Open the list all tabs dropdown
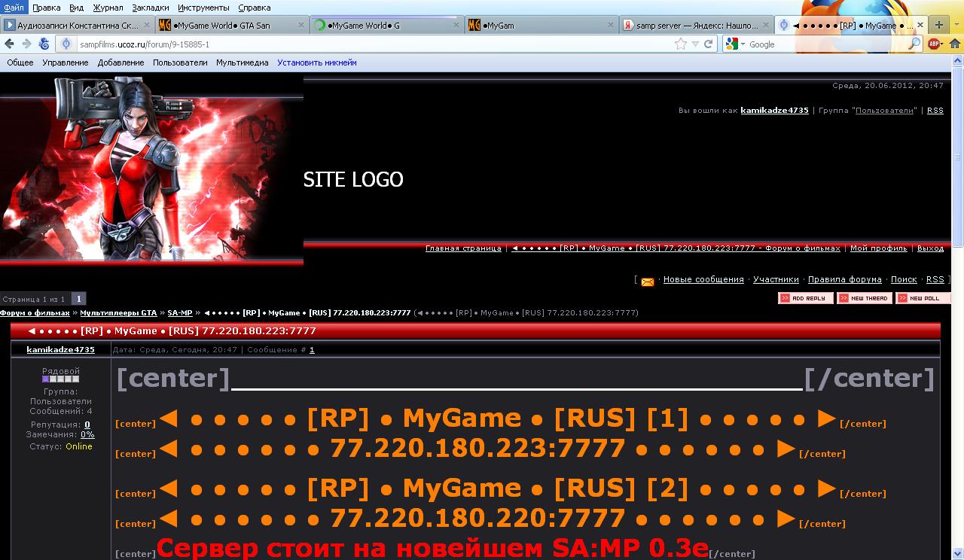Image resolution: width=964 pixels, height=560 pixels. 957,26
